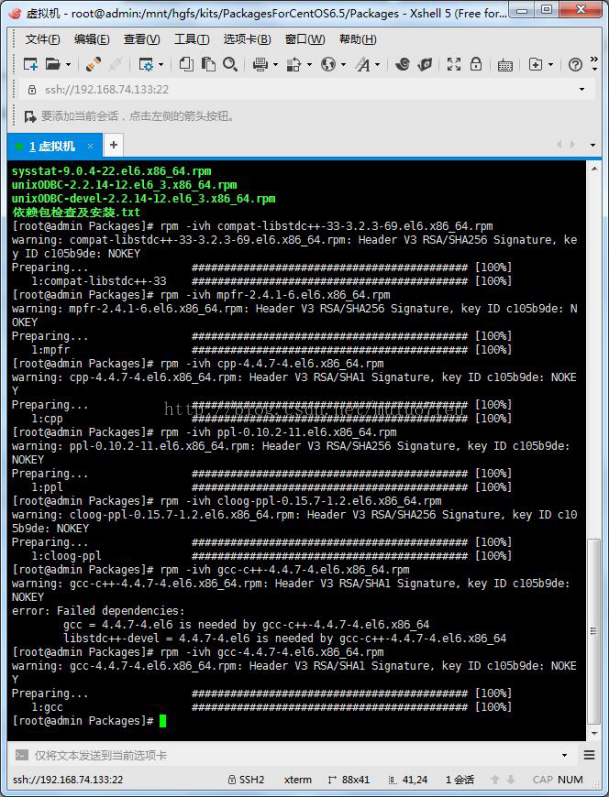The image size is (609, 797).
Task: Click the greyed Disconnect icon
Action: [x=115, y=65]
